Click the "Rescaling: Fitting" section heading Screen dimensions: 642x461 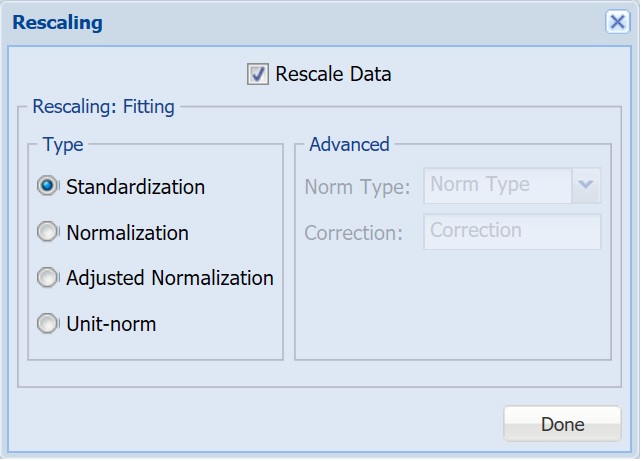pos(103,104)
